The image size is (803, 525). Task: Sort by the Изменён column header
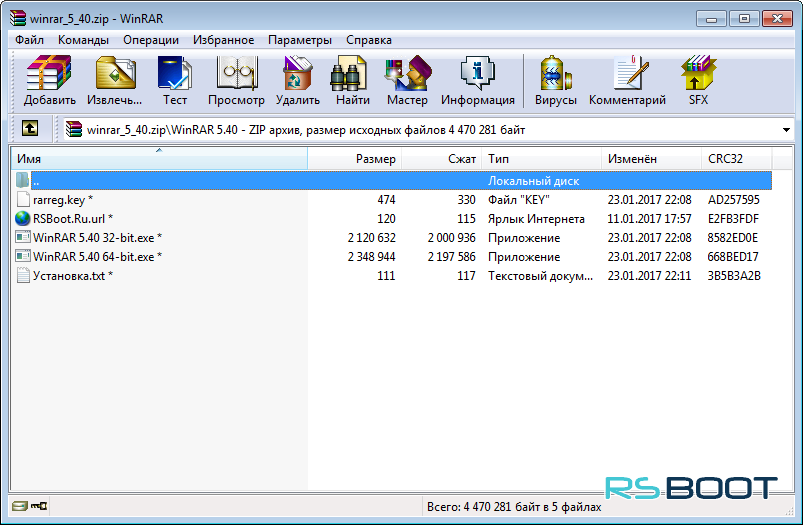tap(651, 159)
